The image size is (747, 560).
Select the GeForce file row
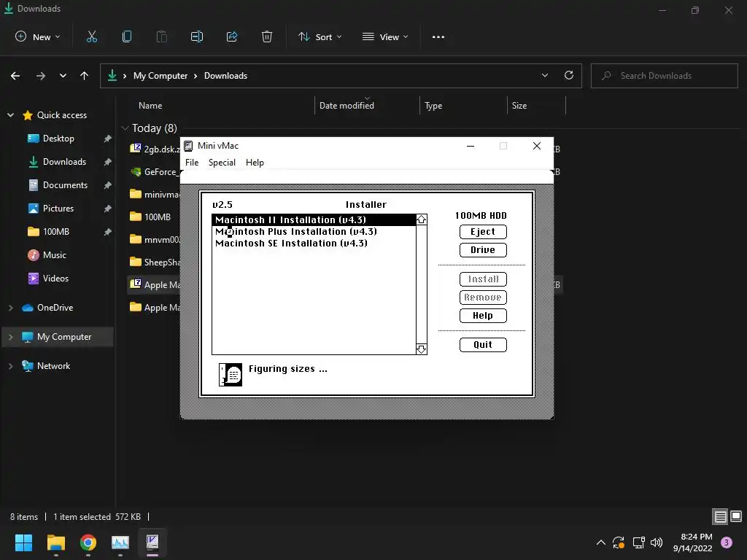pos(155,172)
